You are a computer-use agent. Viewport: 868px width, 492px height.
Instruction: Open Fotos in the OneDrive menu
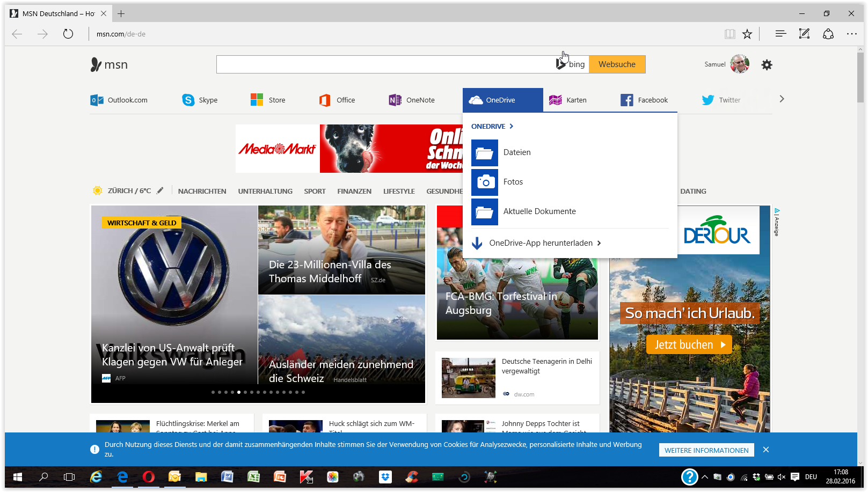[497, 182]
